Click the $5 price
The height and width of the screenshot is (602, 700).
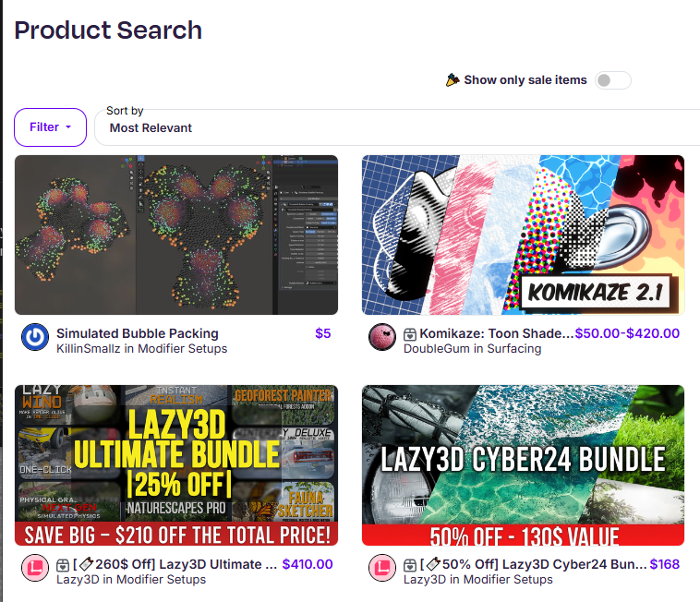coord(323,333)
